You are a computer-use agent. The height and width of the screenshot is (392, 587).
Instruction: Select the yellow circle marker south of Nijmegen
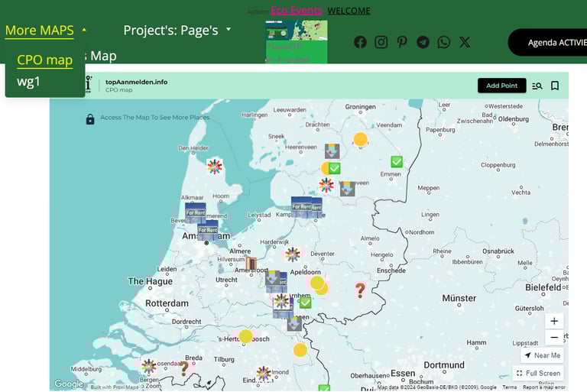300,351
